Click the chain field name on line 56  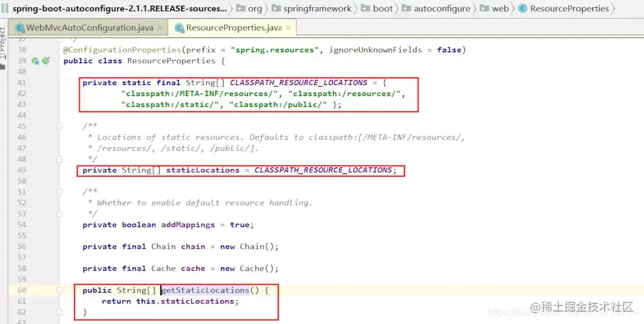[x=193, y=247]
